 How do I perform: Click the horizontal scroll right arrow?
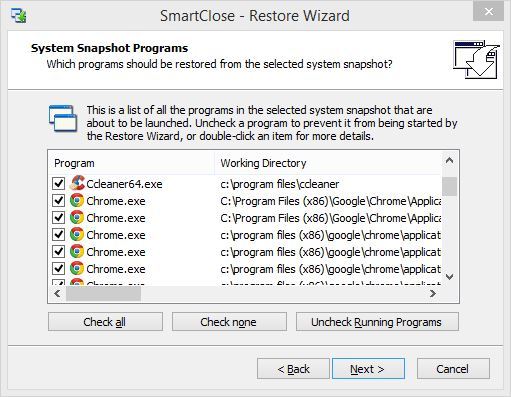click(433, 294)
